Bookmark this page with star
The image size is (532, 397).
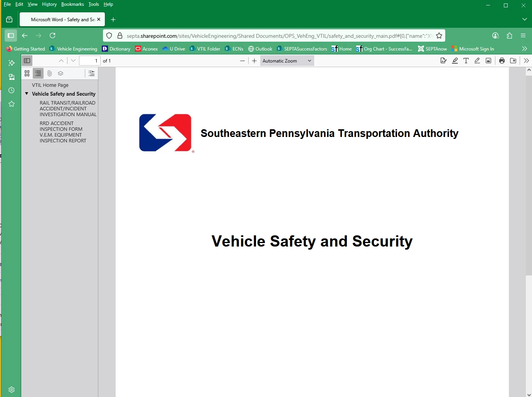tap(439, 36)
